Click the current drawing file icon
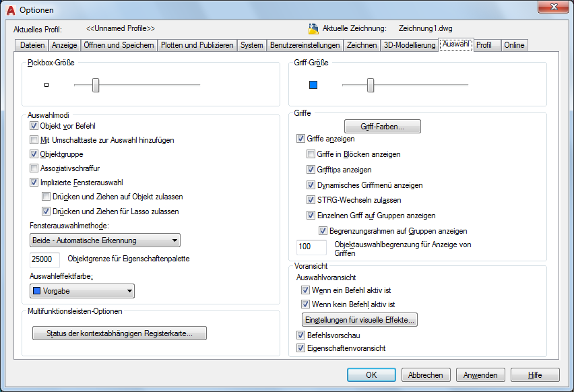The image size is (574, 392). point(313,28)
